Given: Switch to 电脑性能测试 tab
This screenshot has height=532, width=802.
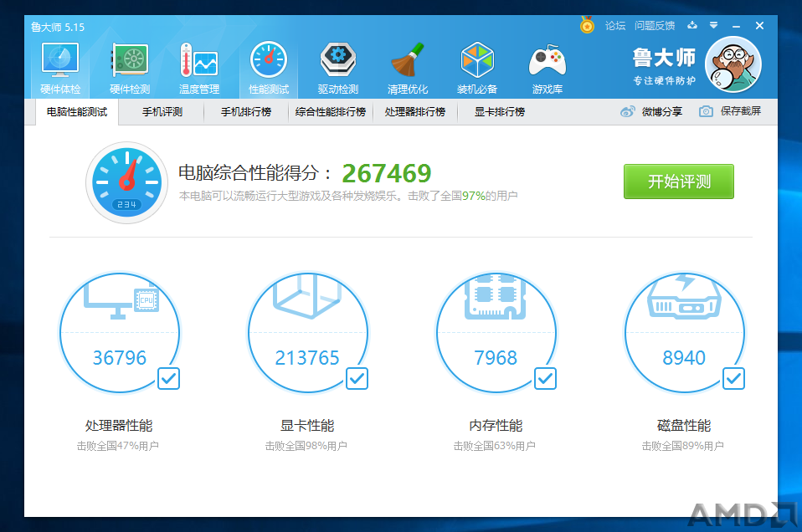Looking at the screenshot, I should tap(77, 112).
